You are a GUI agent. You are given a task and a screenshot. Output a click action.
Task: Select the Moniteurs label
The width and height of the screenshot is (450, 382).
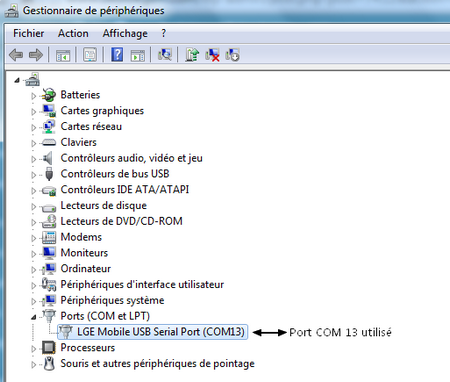point(84,253)
